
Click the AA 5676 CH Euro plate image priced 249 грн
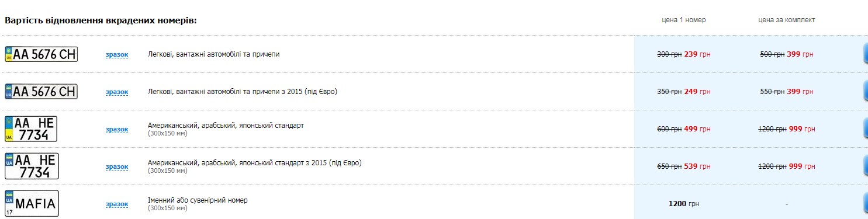click(x=41, y=92)
